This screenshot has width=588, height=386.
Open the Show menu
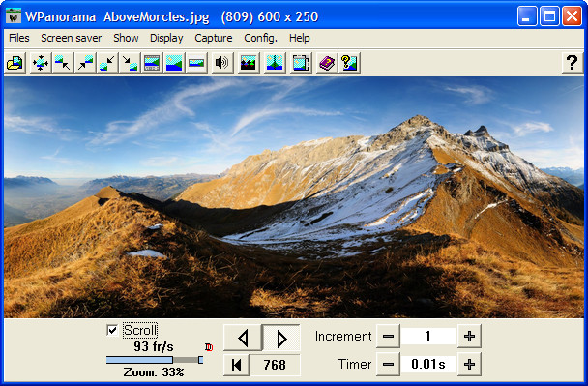[x=126, y=38]
